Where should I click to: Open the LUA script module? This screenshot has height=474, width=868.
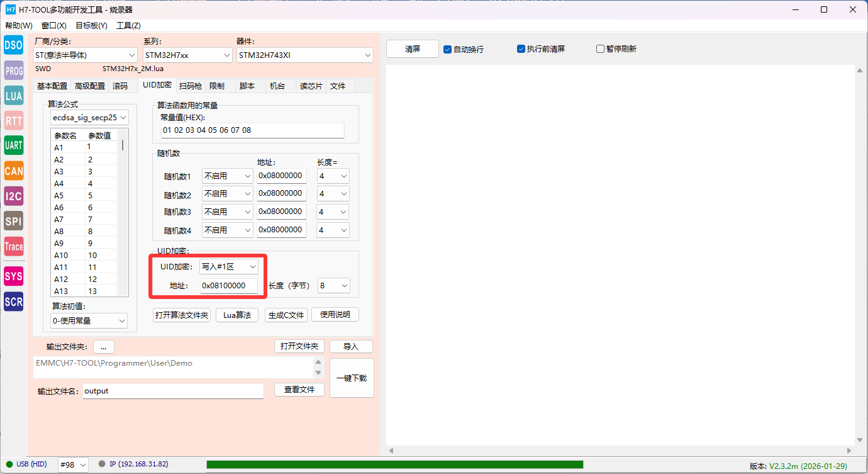(x=13, y=96)
